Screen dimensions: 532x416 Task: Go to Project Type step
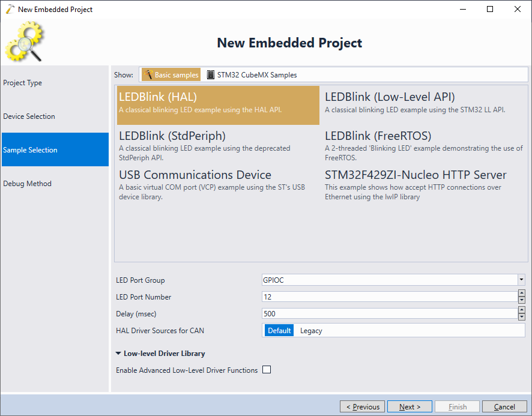pos(55,83)
